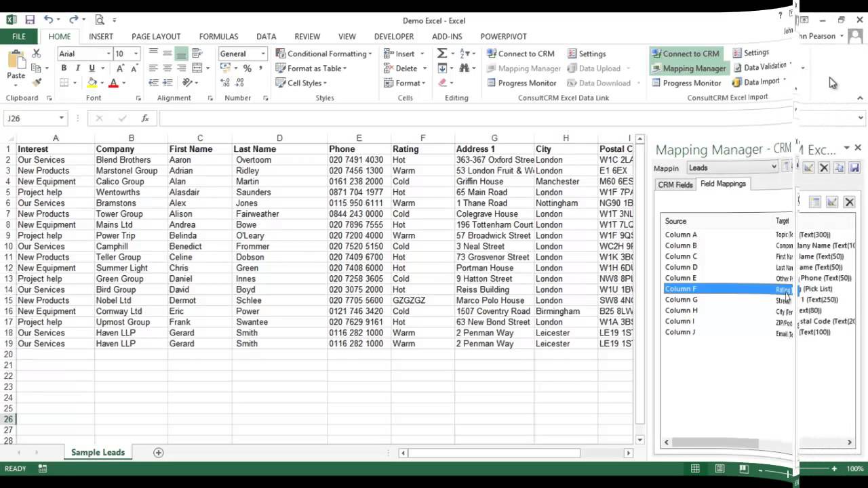Open the Leads mapping dropdown
Screen dimensions: 868x488
click(732, 167)
